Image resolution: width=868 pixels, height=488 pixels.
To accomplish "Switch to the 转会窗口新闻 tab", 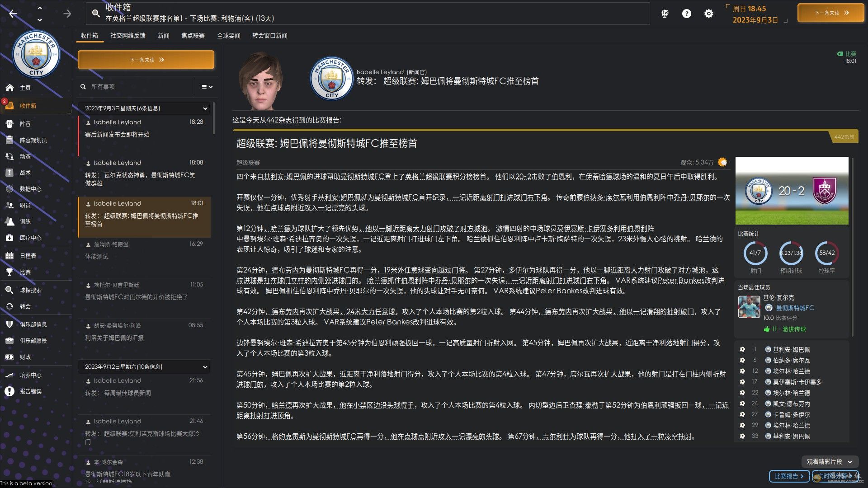I will tap(269, 36).
